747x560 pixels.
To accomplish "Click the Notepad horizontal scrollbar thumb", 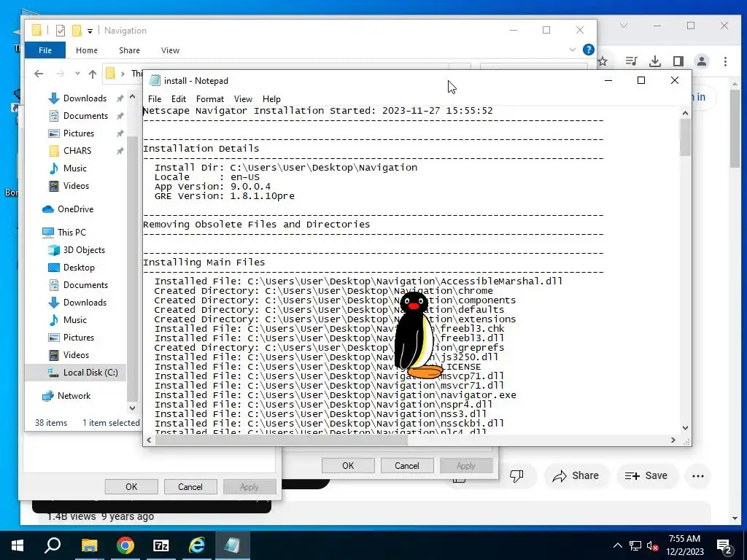I will click(x=281, y=440).
